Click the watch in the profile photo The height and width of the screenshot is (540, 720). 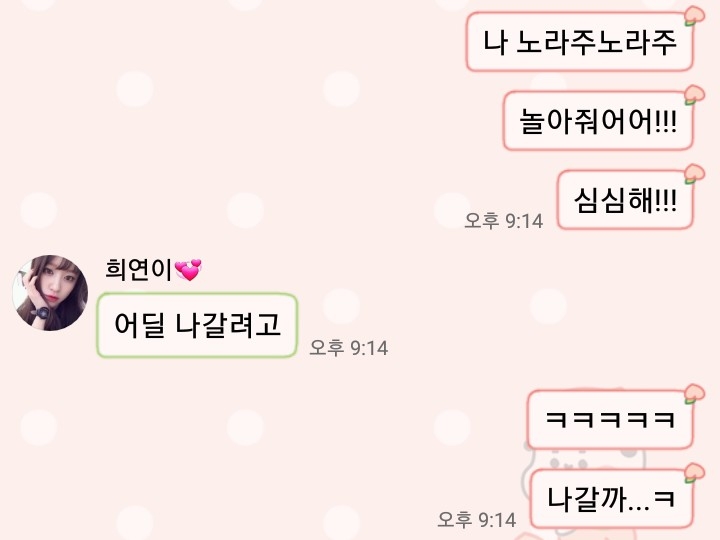tap(42, 313)
